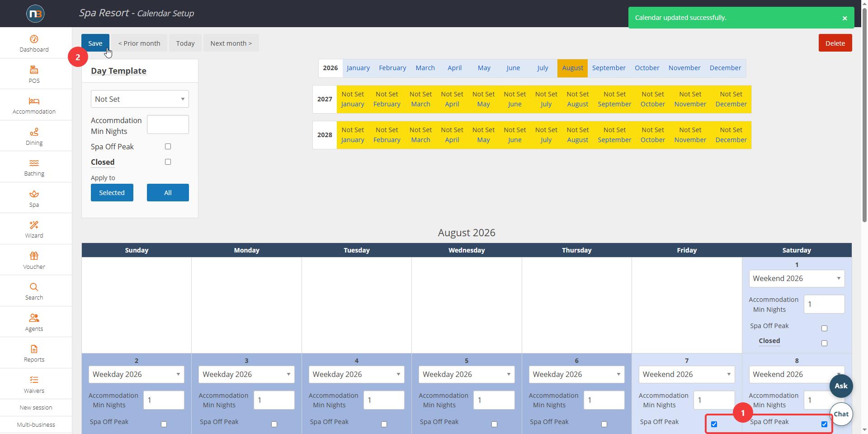
Task: Toggle Closed checkbox in Day Template
Action: tap(168, 162)
